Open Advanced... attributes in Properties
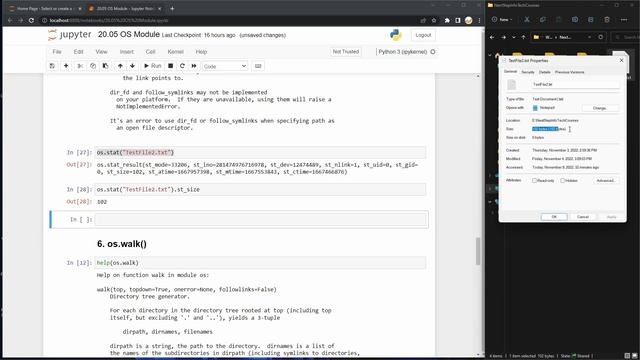 [x=606, y=180]
